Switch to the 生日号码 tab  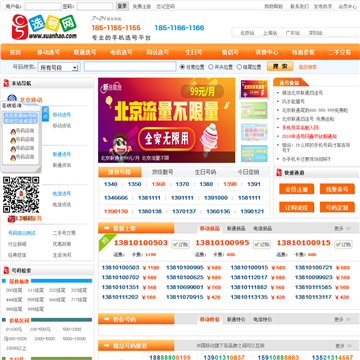(205, 172)
